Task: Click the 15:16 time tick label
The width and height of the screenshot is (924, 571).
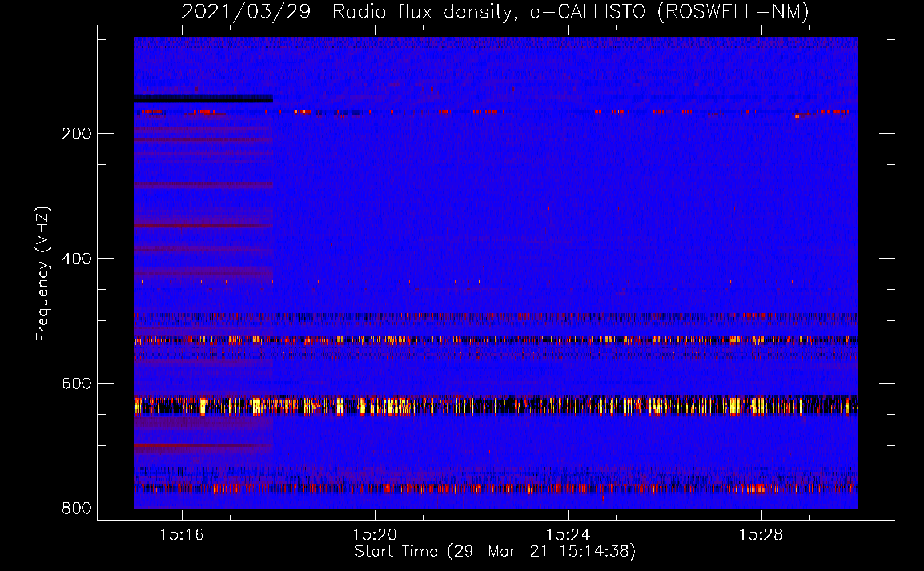Action: pos(182,534)
